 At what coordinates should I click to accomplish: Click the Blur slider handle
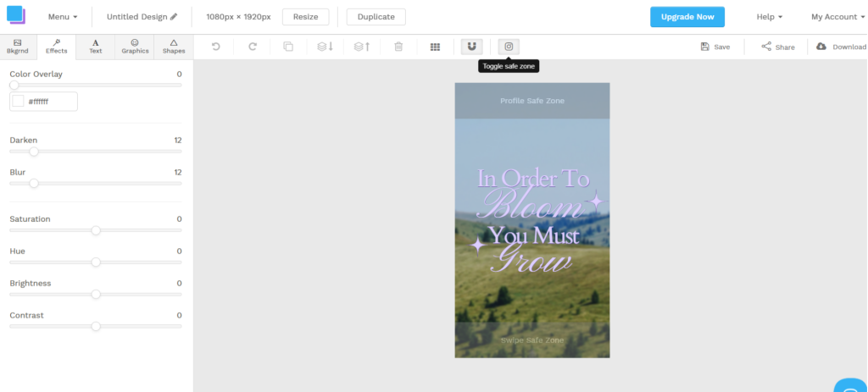click(x=34, y=184)
